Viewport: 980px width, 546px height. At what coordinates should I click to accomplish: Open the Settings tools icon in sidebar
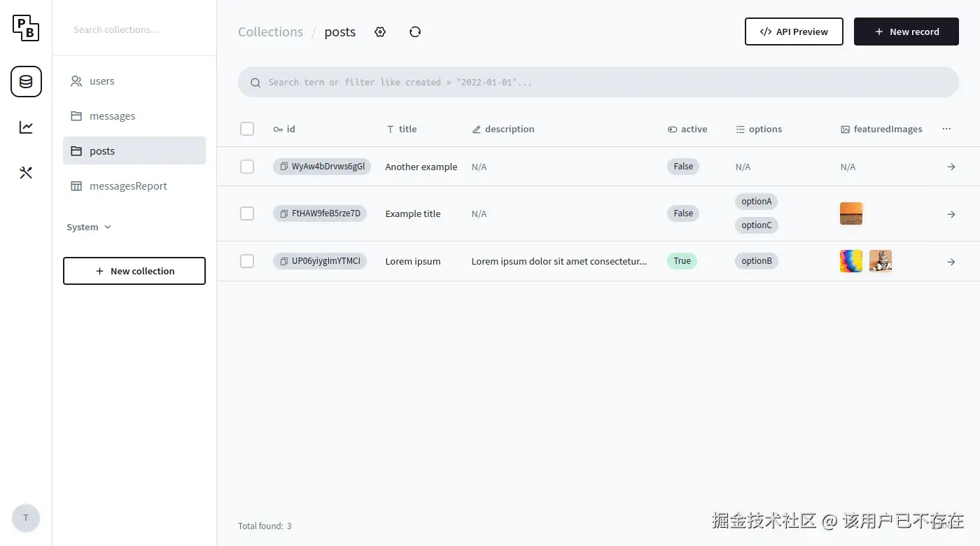pyautogui.click(x=26, y=173)
